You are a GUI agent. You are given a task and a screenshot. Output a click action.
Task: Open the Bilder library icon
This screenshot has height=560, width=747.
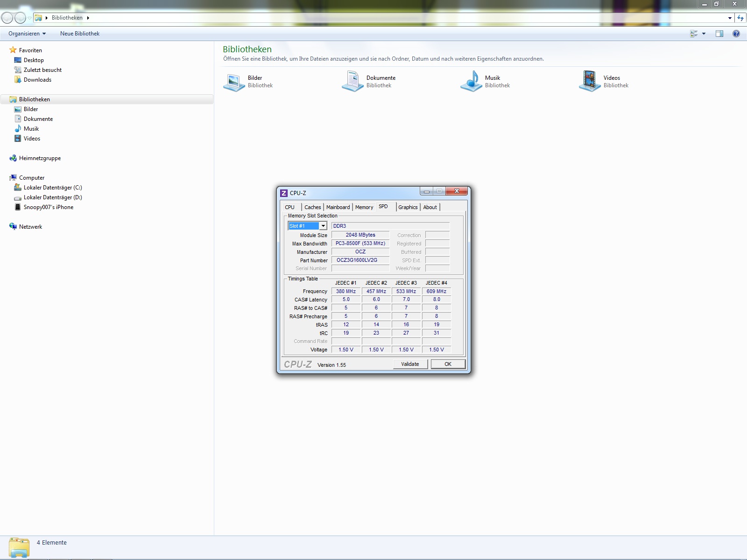[234, 81]
